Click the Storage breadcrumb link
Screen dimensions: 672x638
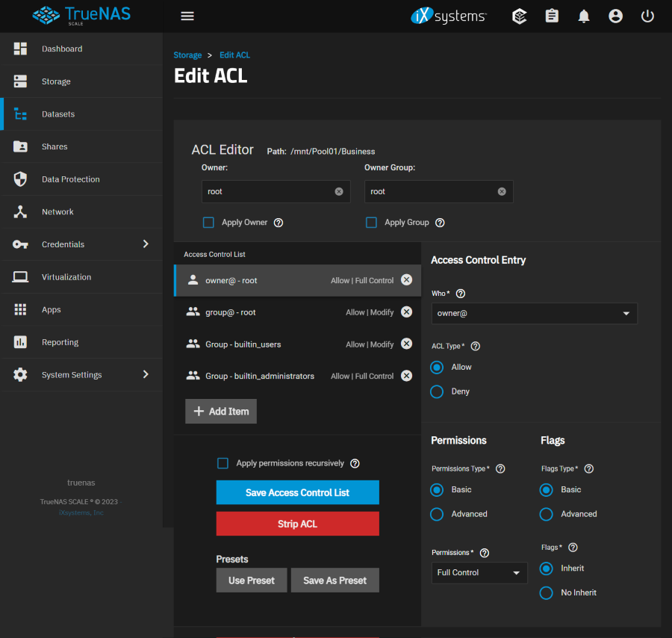pos(187,55)
